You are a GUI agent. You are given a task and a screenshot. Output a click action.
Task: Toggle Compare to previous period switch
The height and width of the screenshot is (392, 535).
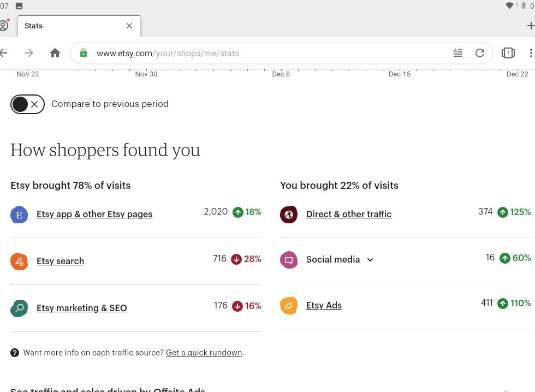tap(27, 104)
